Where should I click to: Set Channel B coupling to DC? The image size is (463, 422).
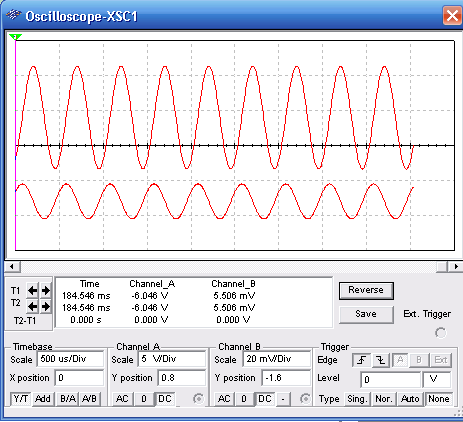click(265, 399)
